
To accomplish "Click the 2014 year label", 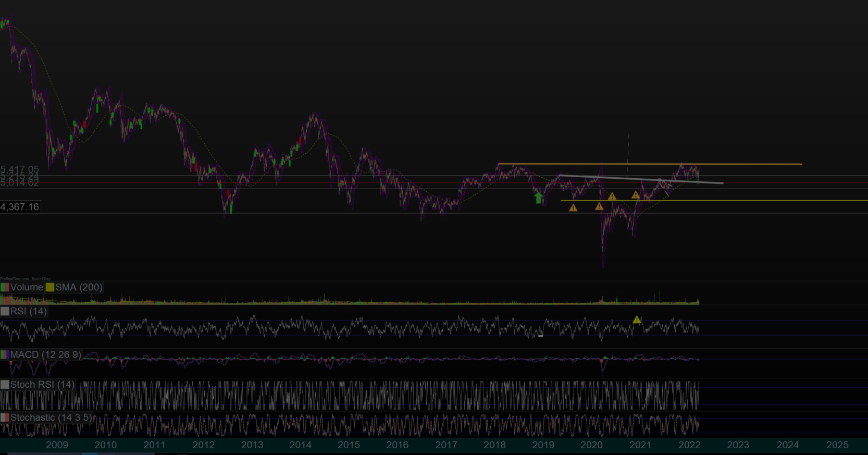I will [x=300, y=445].
